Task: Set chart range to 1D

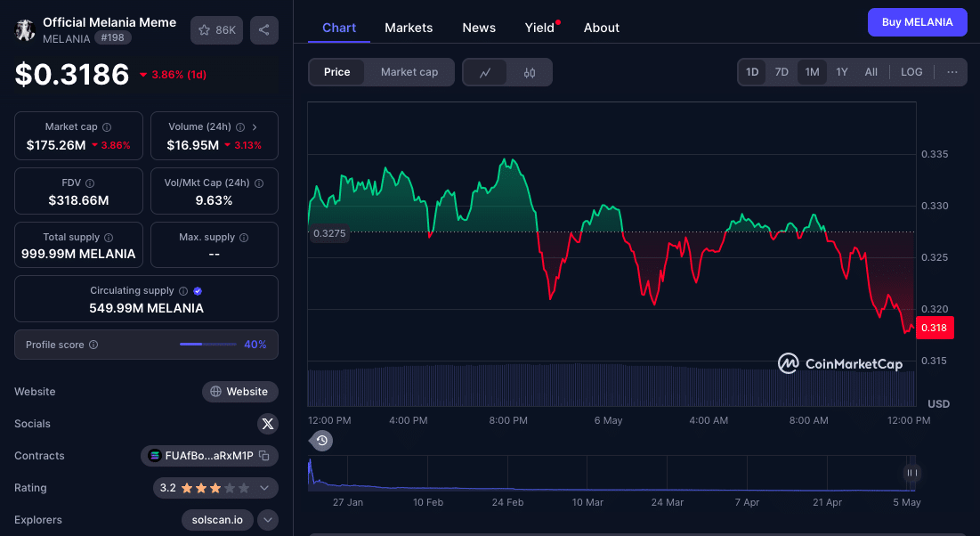Action: pos(752,72)
